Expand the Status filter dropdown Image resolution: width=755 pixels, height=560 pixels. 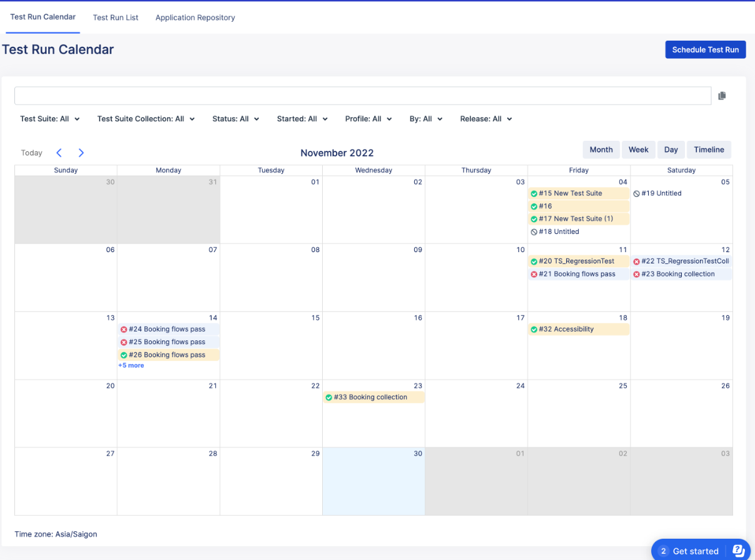[x=236, y=119]
